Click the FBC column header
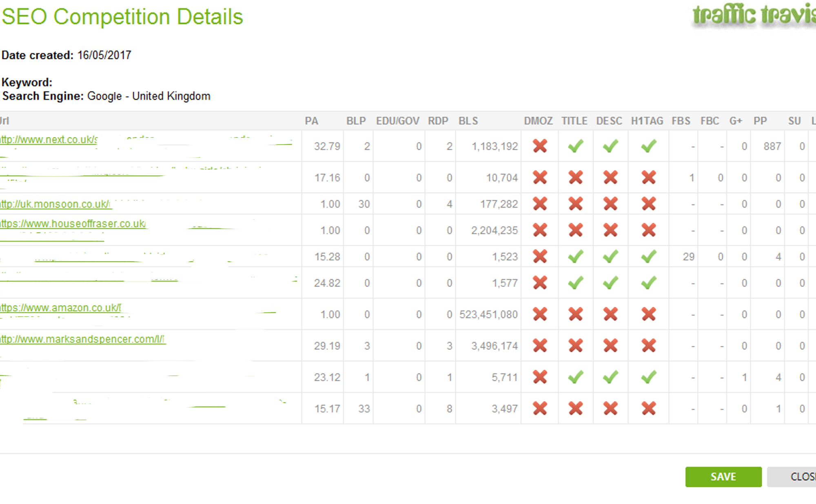 (x=710, y=121)
